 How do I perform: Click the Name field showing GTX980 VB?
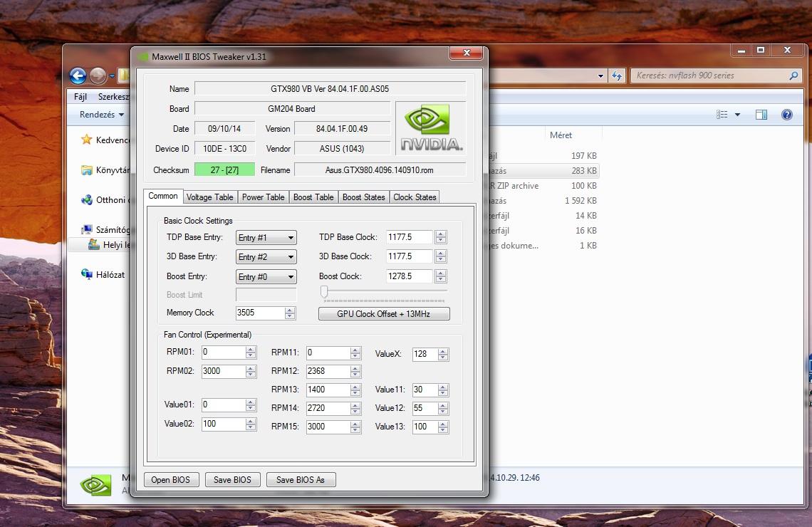pyautogui.click(x=330, y=88)
